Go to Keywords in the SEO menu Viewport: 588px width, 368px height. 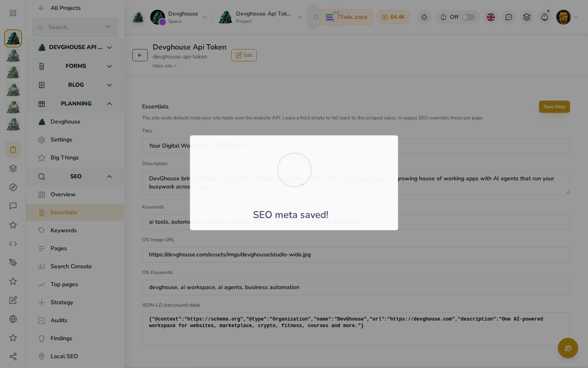(x=75, y=231)
